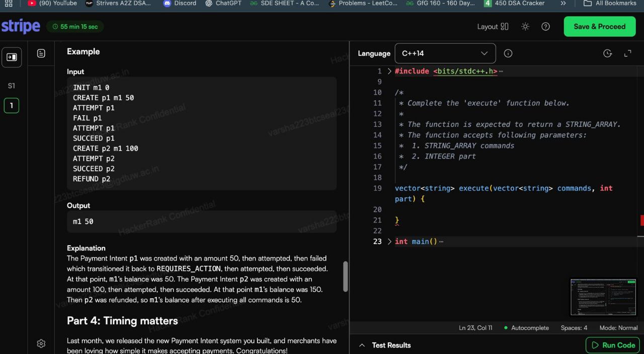Open the help question mark icon
The image size is (644, 354).
(x=545, y=27)
